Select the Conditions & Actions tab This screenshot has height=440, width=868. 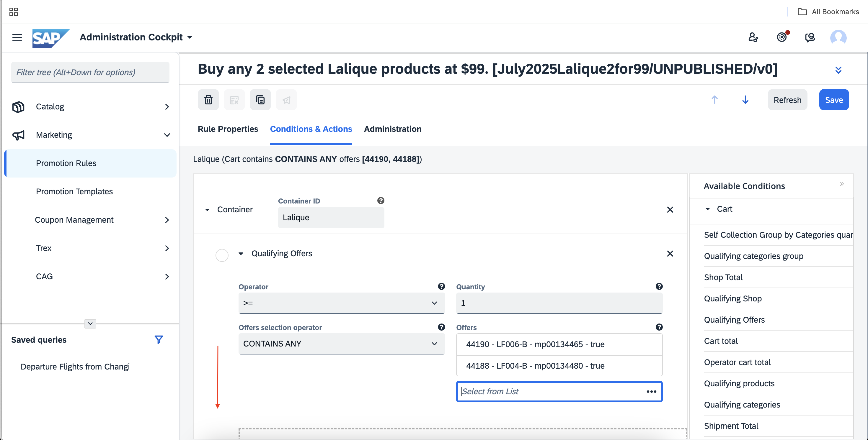(x=311, y=129)
